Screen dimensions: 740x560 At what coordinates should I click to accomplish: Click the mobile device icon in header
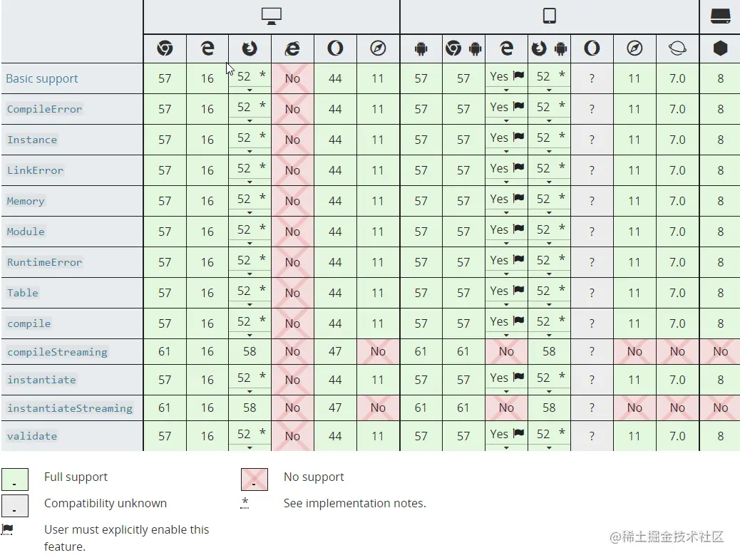coord(549,16)
